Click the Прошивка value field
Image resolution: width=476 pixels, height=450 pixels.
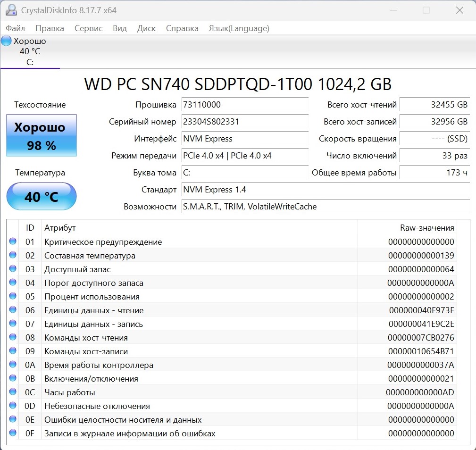pos(245,105)
